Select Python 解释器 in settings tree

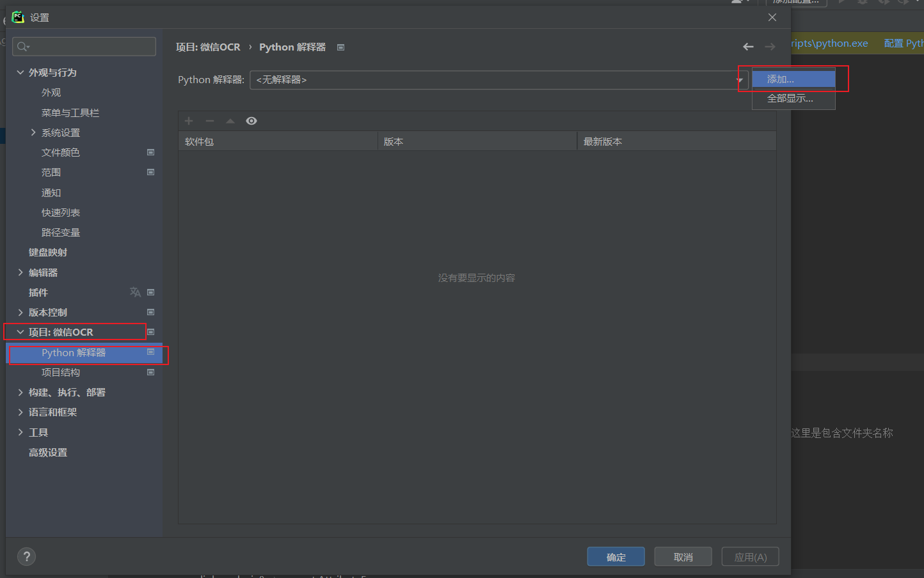84,352
